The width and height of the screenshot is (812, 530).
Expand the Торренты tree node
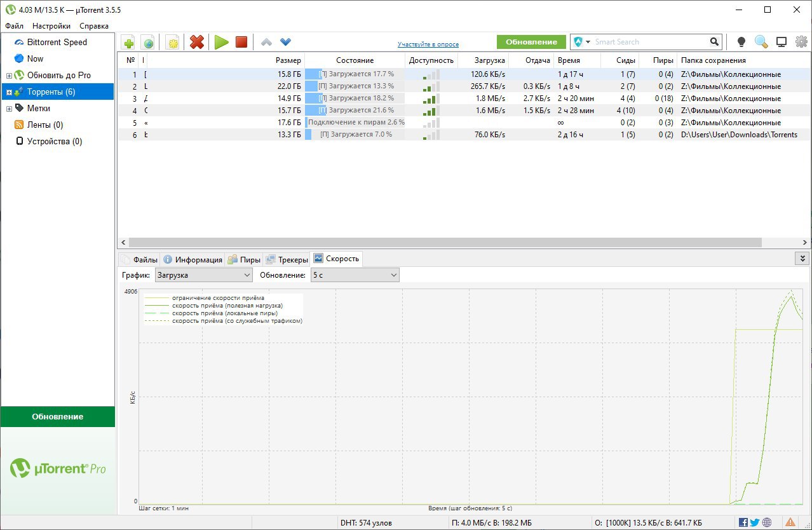point(9,92)
